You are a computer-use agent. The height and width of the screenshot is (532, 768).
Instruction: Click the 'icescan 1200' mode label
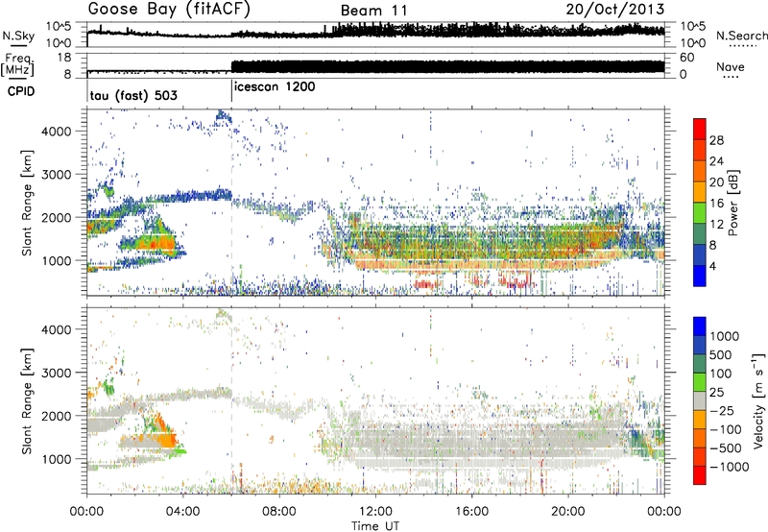pos(275,87)
